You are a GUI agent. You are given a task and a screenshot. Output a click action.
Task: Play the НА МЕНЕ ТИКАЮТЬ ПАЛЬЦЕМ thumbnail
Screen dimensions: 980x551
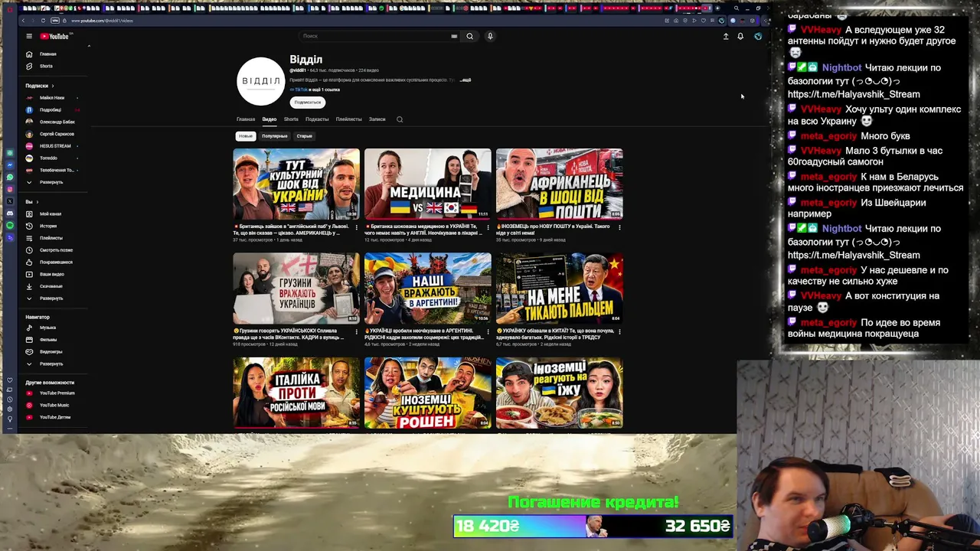tap(560, 289)
